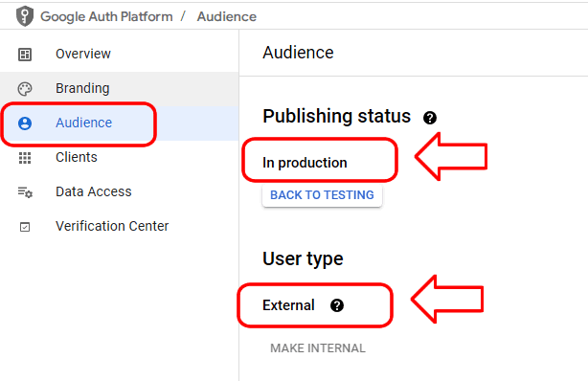588x381 pixels.
Task: Click the Branding palette icon
Action: tap(25, 89)
